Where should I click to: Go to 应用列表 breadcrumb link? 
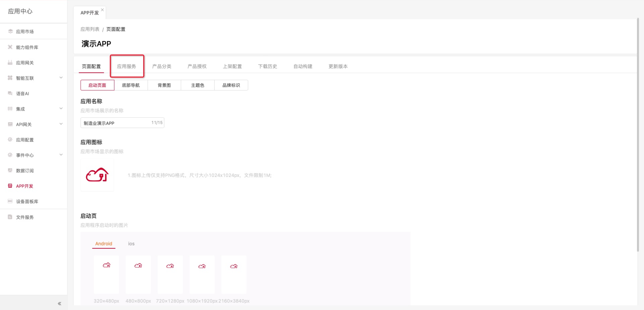point(90,29)
